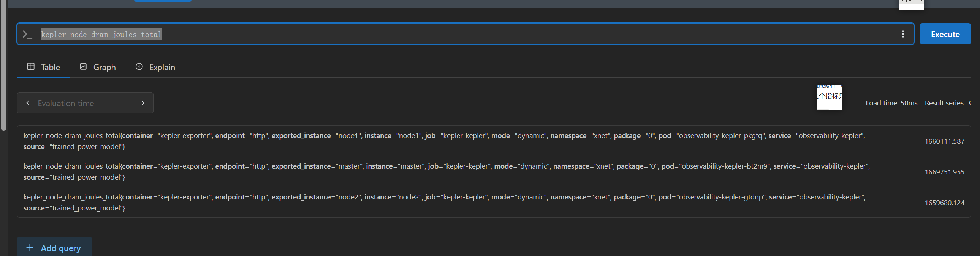This screenshot has width=980, height=256.
Task: Switch to the Graph tab
Action: tap(98, 67)
